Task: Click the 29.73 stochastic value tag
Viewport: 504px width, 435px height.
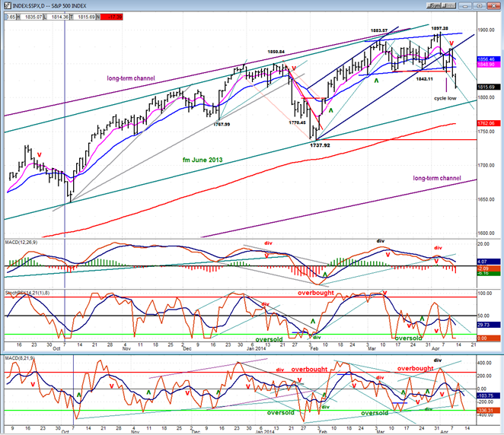Action: point(489,325)
